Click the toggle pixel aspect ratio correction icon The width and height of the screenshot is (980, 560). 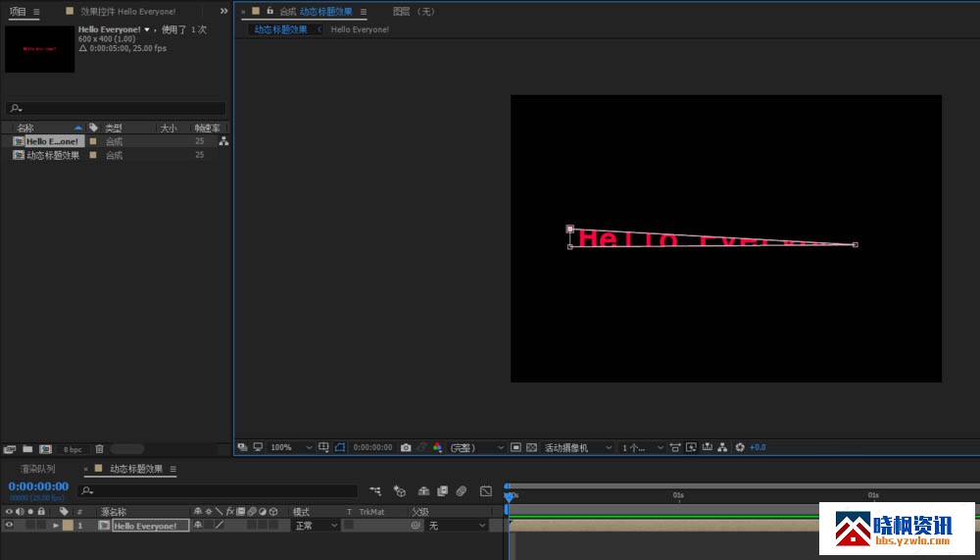coord(675,447)
